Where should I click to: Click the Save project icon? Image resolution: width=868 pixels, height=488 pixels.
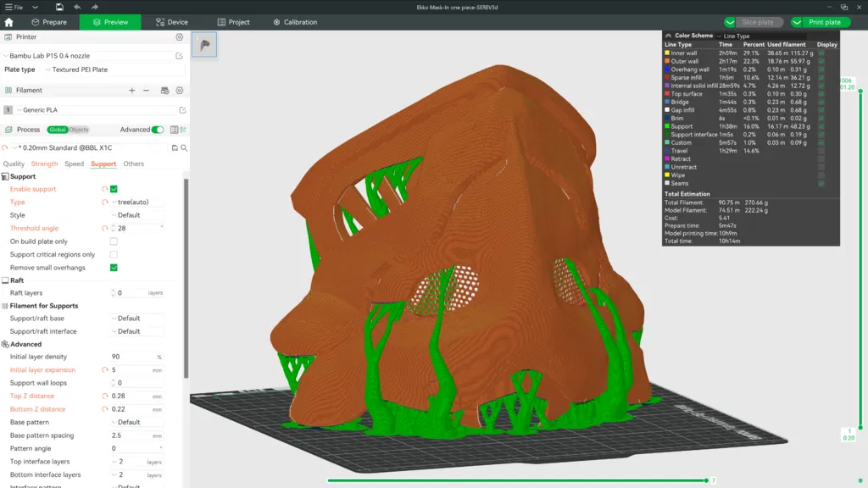[x=59, y=7]
